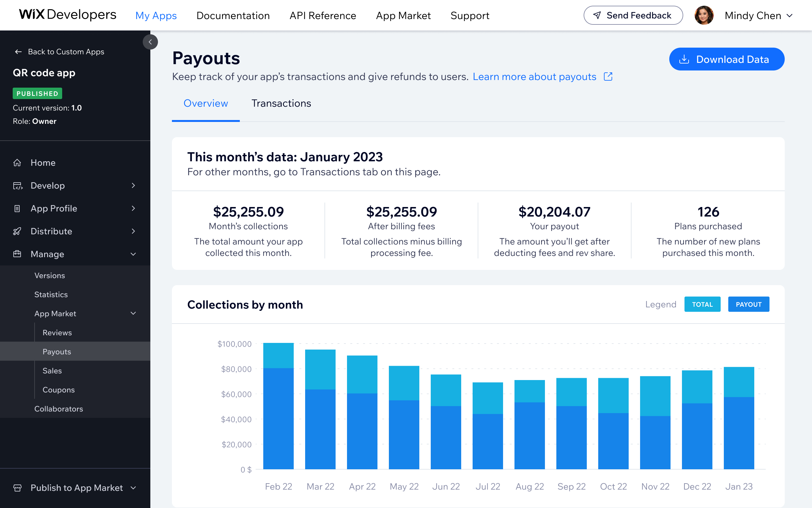Open Documentation in top navigation
Screen dimensions: 812x508
pos(233,16)
